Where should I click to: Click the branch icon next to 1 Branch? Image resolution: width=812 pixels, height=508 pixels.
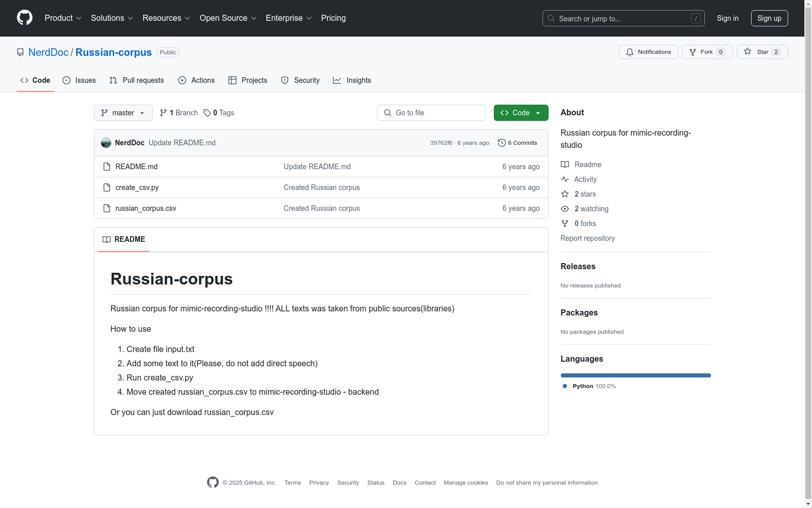pos(163,113)
